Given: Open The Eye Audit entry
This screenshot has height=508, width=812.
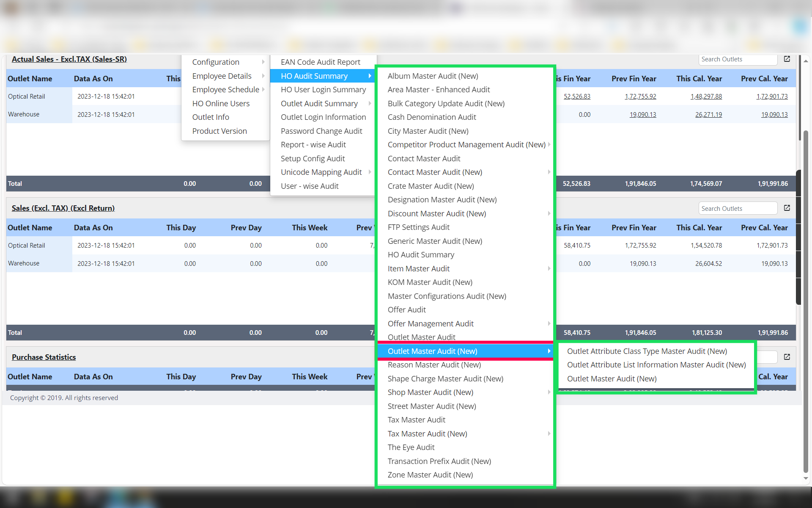Looking at the screenshot, I should (x=411, y=447).
